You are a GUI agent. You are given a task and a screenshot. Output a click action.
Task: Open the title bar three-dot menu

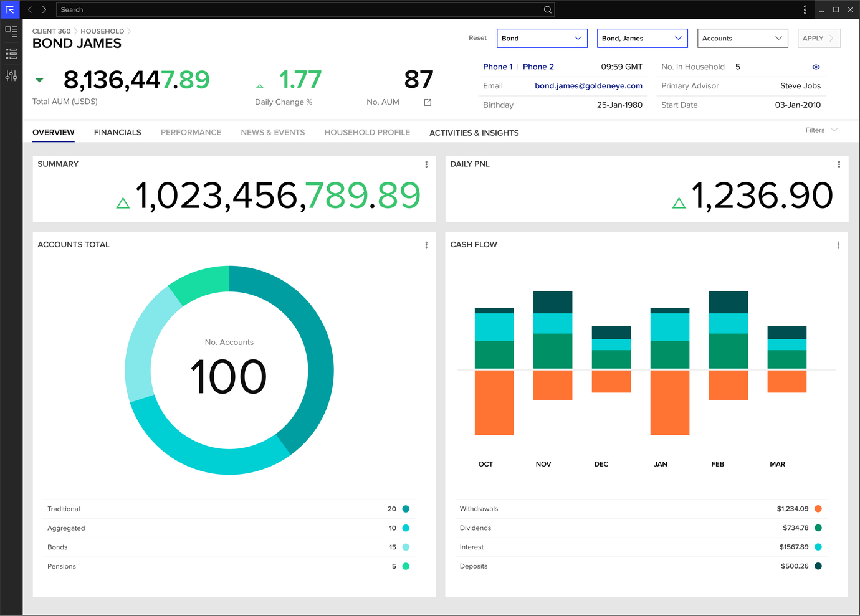[805, 9]
